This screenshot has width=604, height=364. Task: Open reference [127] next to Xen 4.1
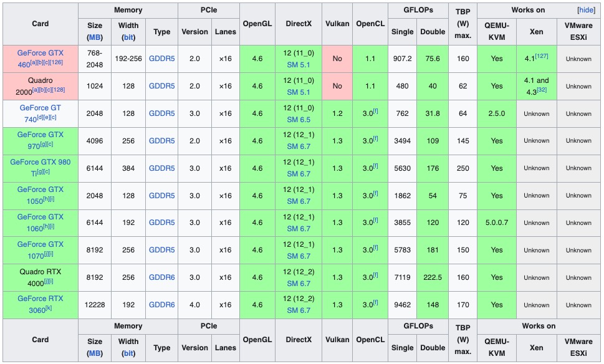pos(542,56)
